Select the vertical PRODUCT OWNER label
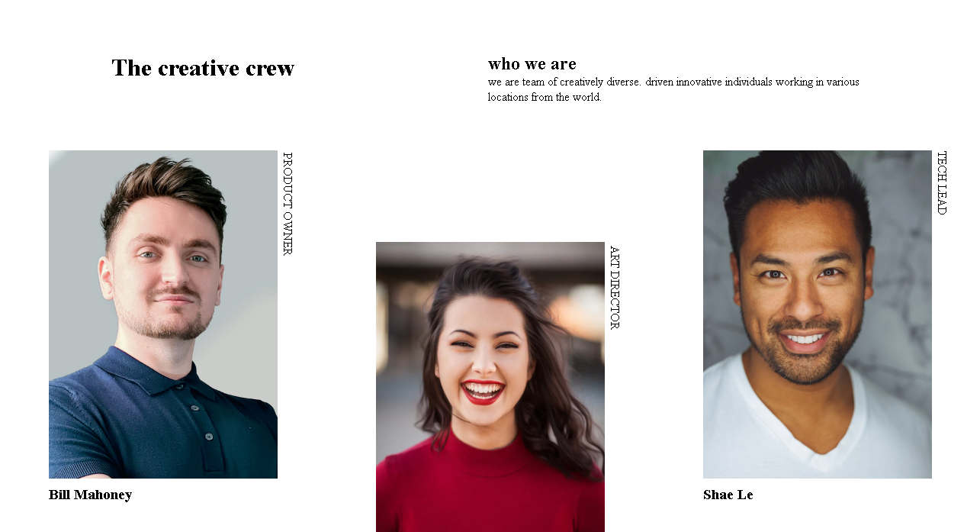The height and width of the screenshot is (532, 980). click(288, 203)
